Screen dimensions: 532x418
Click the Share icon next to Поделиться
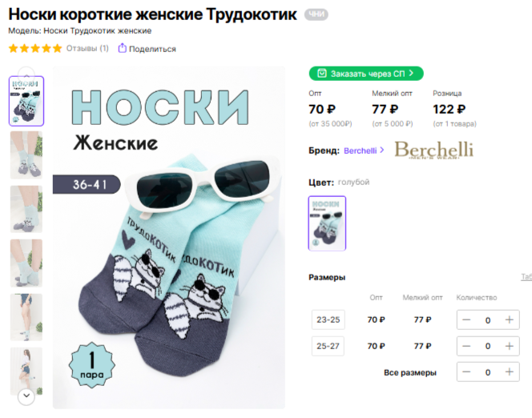122,48
